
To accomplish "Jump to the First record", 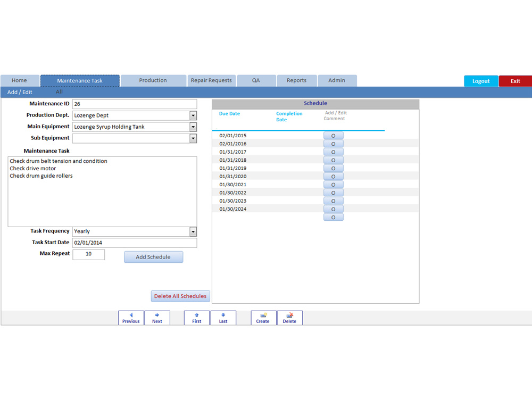I will pos(196,318).
